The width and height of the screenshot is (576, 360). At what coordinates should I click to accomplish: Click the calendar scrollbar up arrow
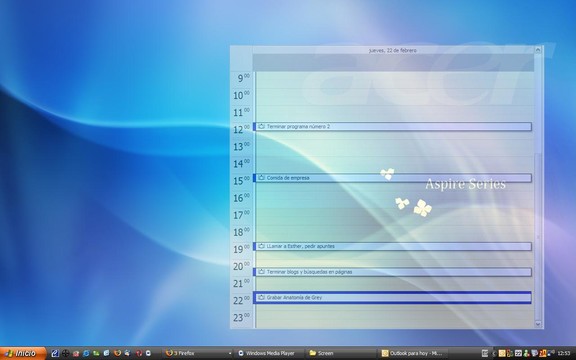point(538,50)
